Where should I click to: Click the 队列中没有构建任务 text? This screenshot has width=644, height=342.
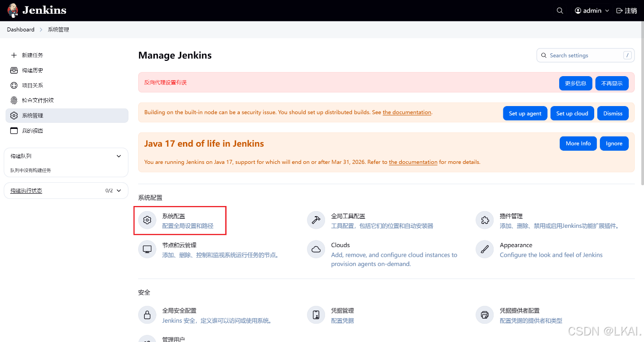tap(31, 170)
